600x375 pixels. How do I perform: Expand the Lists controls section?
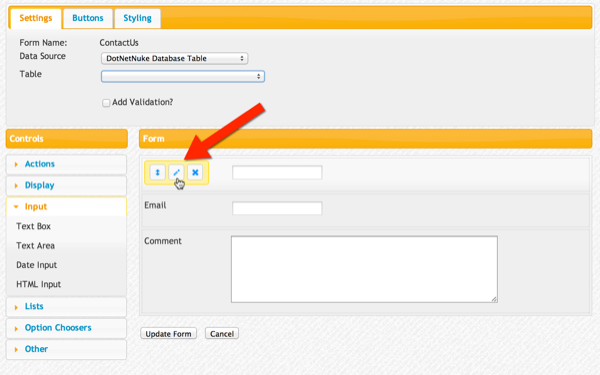[x=66, y=307]
